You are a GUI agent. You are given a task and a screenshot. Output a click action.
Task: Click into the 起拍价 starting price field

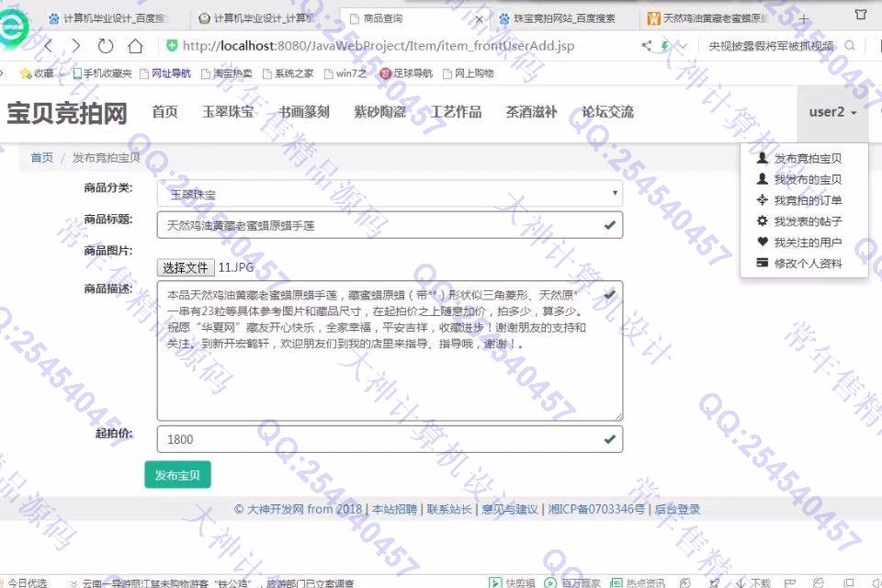390,439
